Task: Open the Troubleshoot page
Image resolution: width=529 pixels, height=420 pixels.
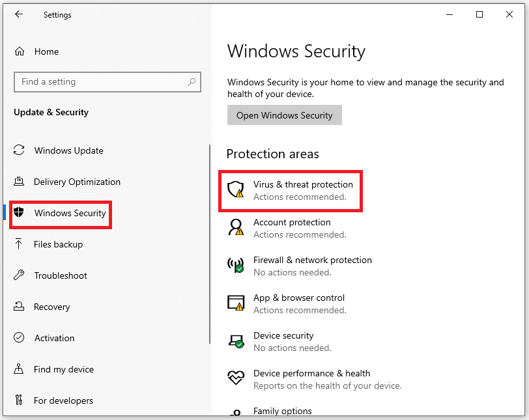Action: [x=61, y=275]
